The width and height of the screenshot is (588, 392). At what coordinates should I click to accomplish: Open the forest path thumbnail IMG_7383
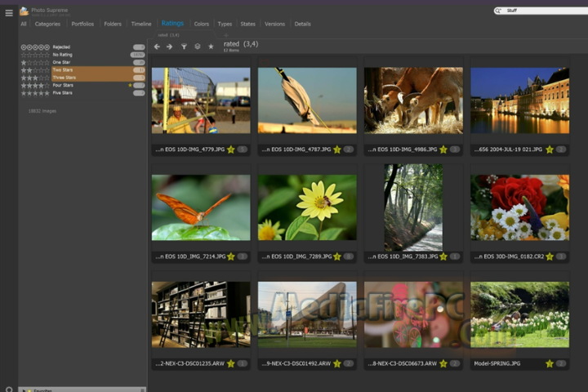[x=413, y=207]
